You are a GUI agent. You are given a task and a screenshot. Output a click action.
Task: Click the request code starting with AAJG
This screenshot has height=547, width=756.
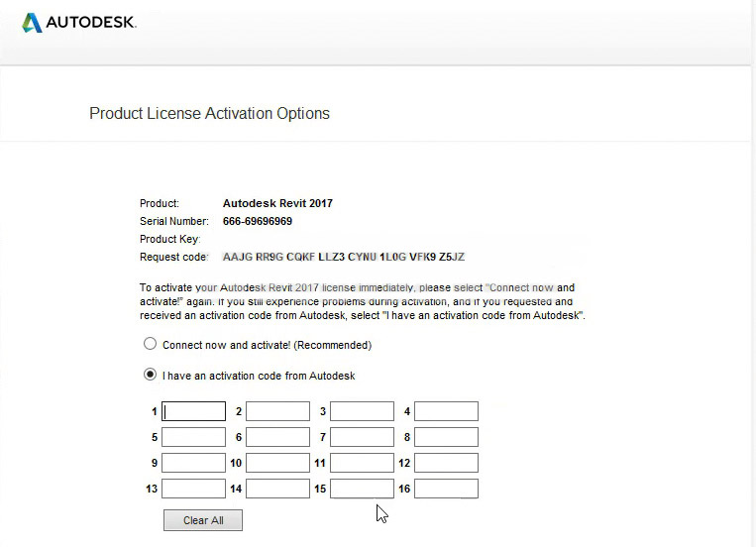pyautogui.click(x=344, y=257)
